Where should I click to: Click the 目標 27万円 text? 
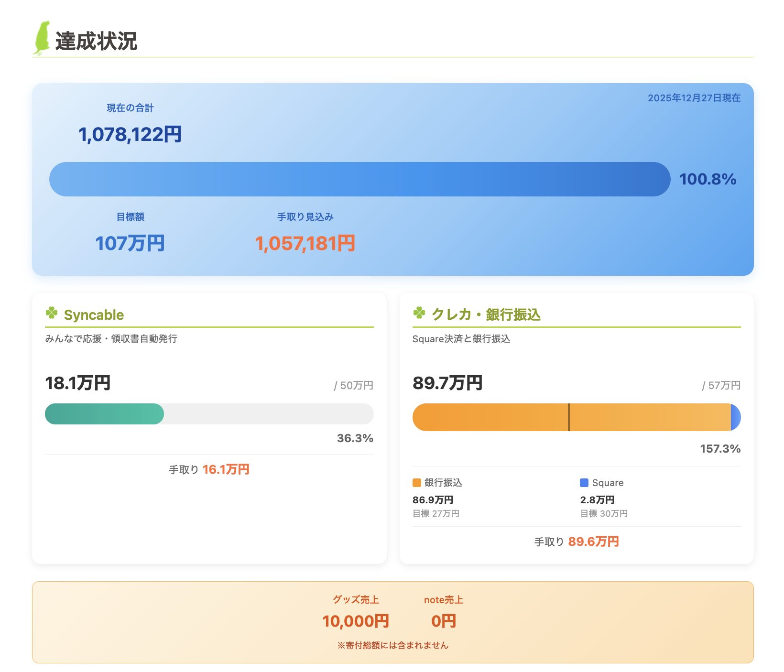point(436,514)
